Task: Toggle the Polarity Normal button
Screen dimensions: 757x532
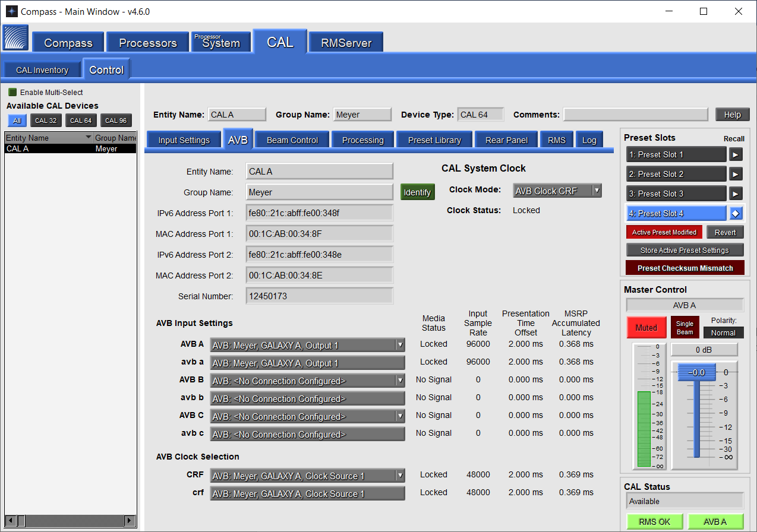Action: click(x=723, y=333)
